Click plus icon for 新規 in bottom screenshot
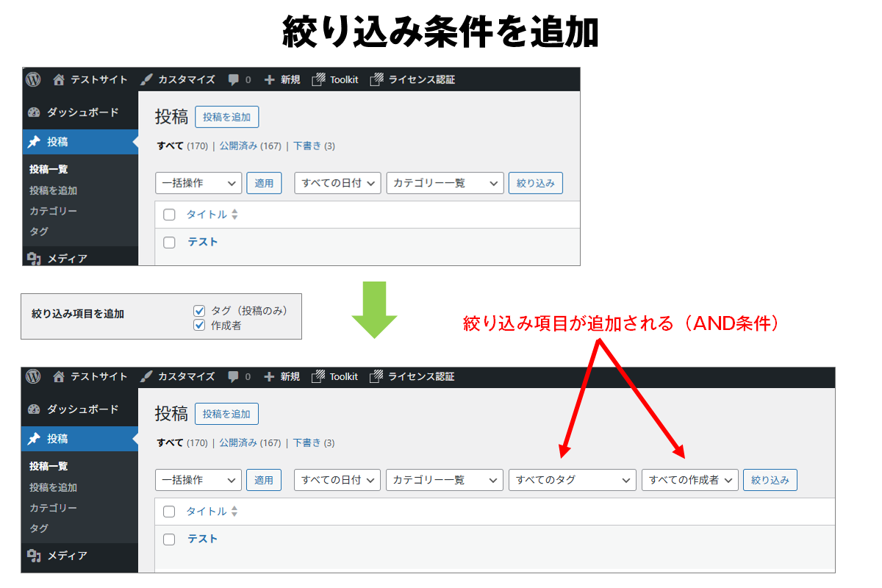Screen dimensions: 882x588 tap(269, 376)
